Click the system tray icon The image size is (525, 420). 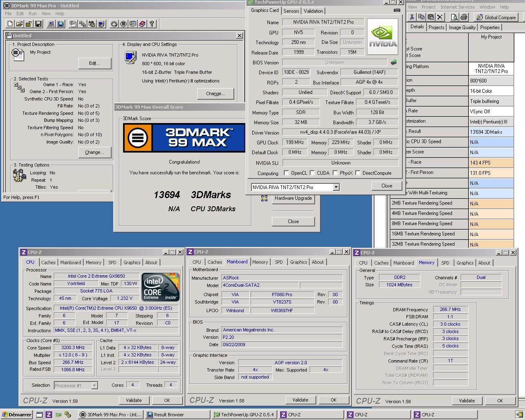click(519, 415)
